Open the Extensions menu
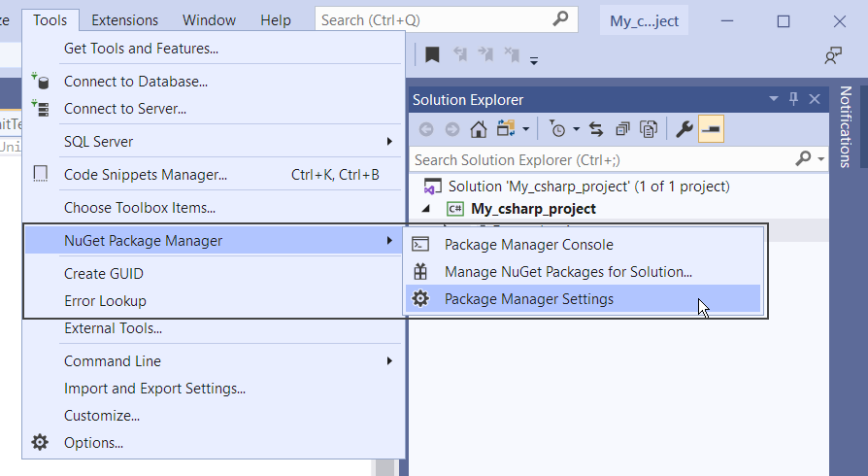The width and height of the screenshot is (868, 476). pos(124,19)
